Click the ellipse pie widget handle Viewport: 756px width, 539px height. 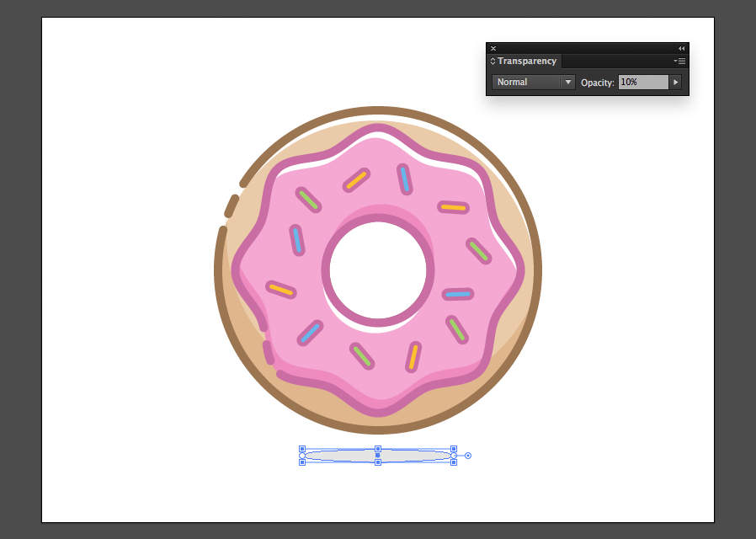coord(468,456)
